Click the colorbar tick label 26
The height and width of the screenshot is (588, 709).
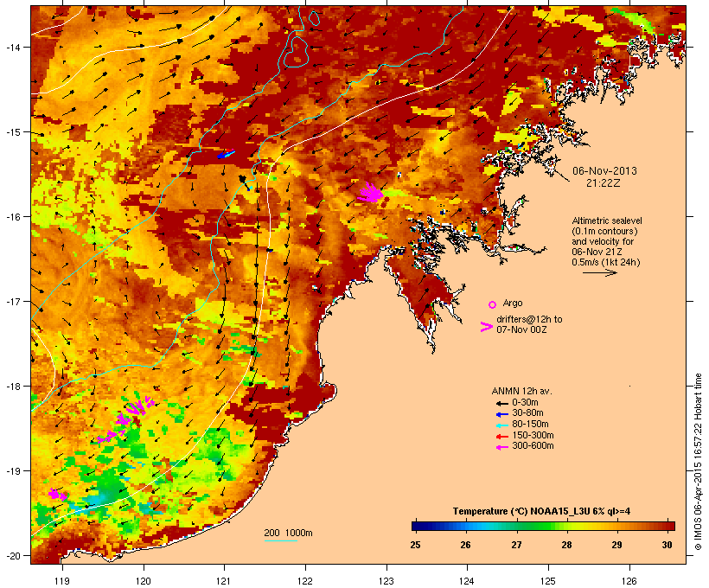point(466,545)
